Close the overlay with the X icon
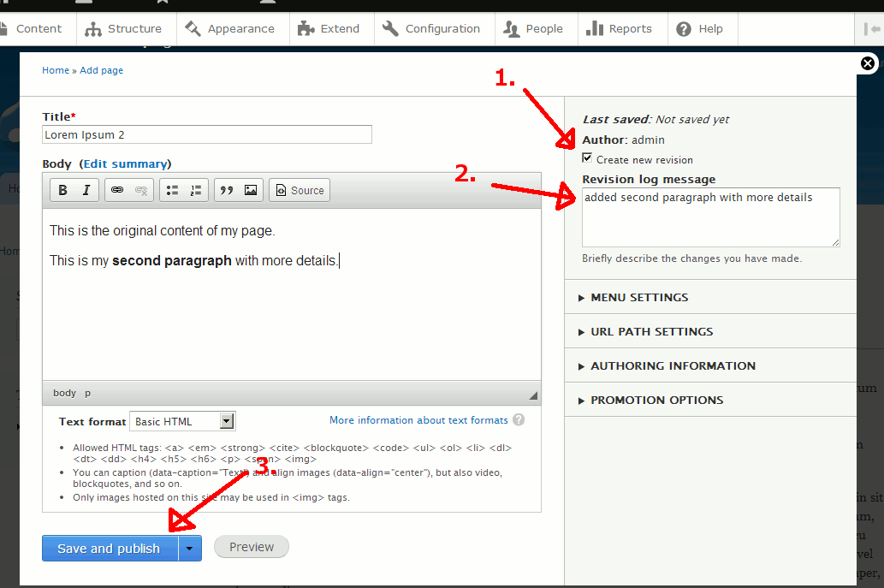Screen dimensions: 884x588 pos(868,63)
